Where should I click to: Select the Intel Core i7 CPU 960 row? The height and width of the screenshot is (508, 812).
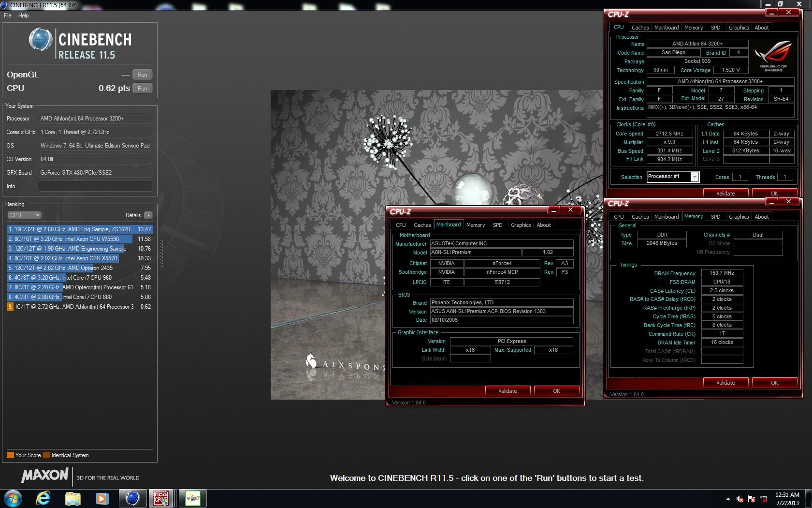[x=80, y=278]
